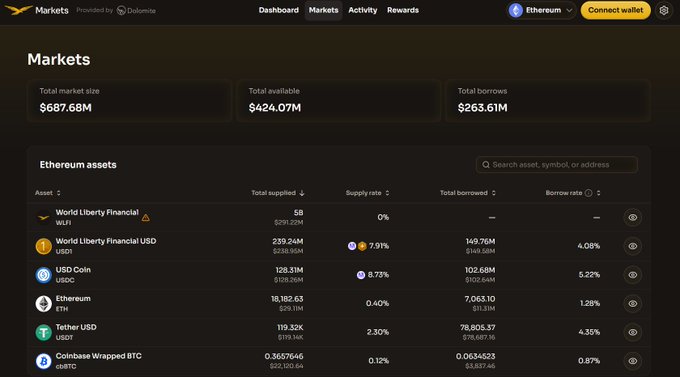
Task: Click the USD1 gold coin icon
Action: coord(43,246)
